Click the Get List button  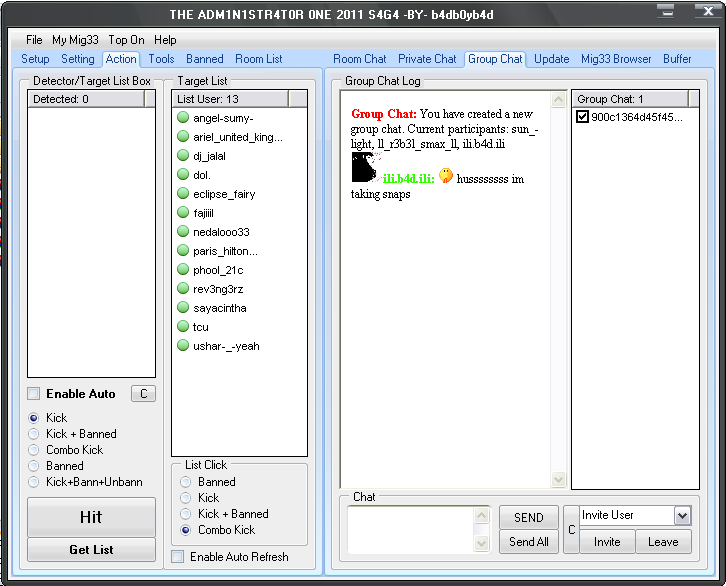click(x=91, y=549)
